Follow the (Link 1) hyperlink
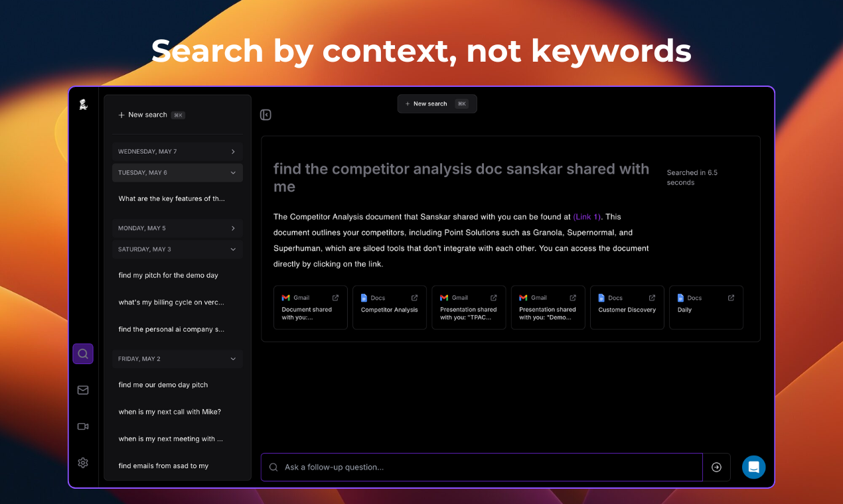 (x=587, y=217)
